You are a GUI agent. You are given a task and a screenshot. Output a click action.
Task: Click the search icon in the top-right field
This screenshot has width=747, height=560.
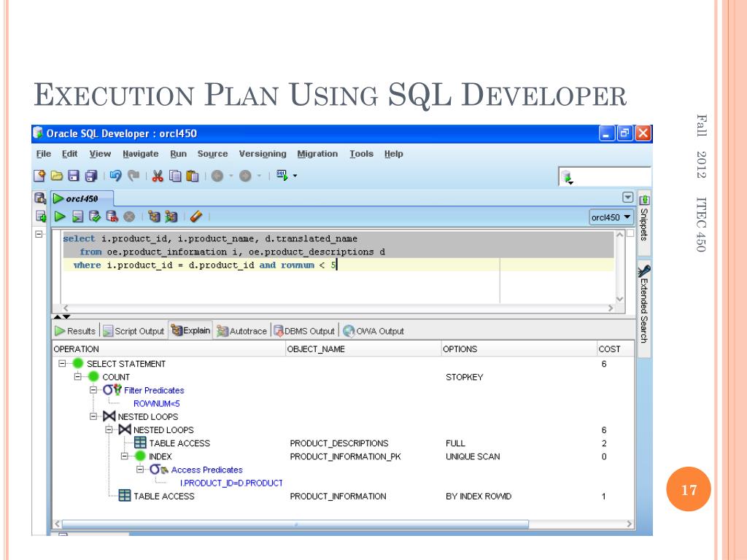pyautogui.click(x=567, y=178)
